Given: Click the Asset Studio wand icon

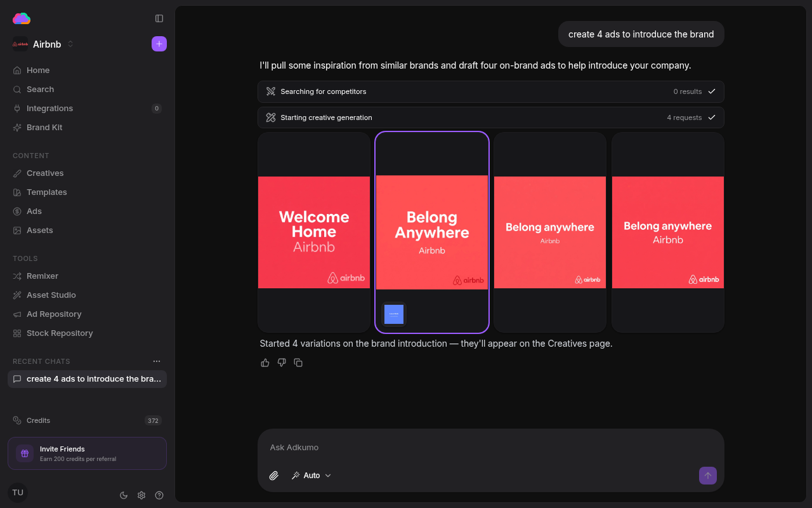Looking at the screenshot, I should pyautogui.click(x=17, y=295).
